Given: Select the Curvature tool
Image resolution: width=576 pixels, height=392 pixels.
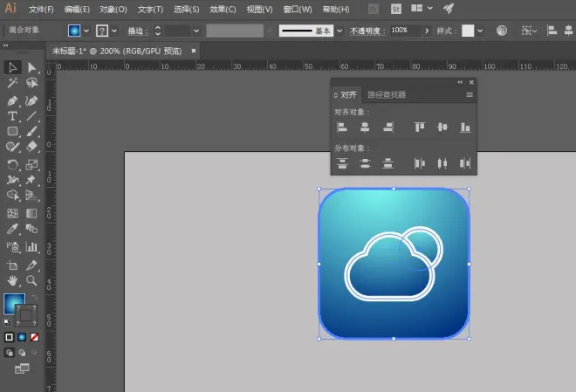Looking at the screenshot, I should 31,100.
